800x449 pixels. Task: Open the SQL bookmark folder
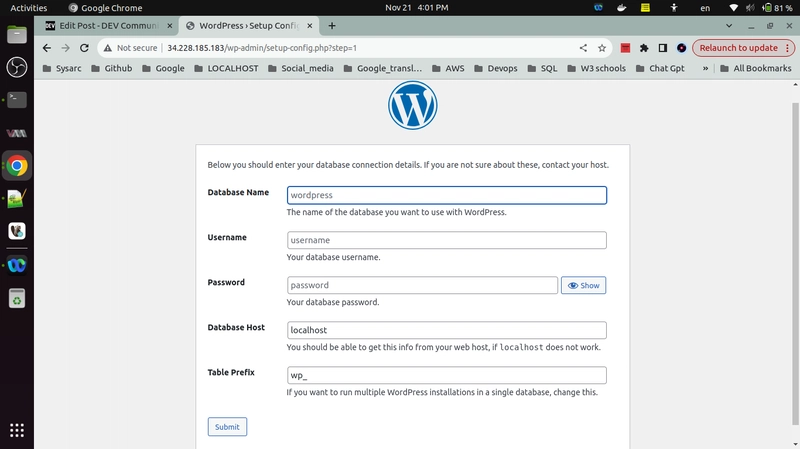[542, 68]
